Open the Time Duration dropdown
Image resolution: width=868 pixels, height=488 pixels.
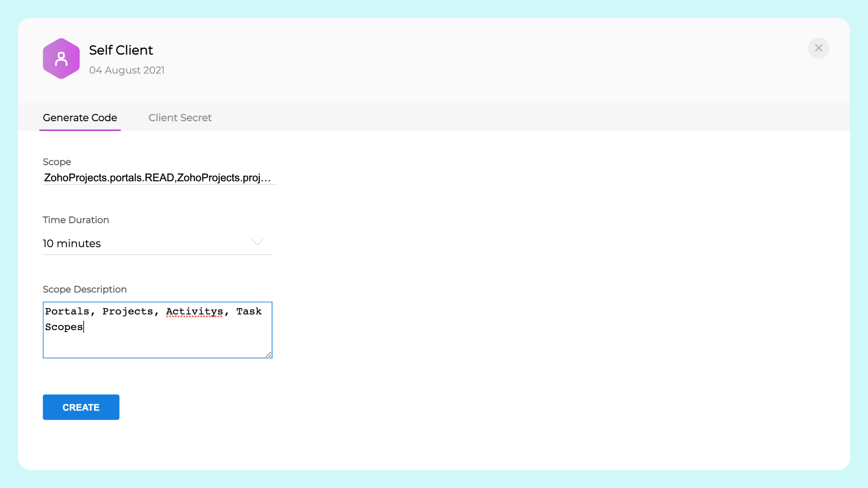(x=157, y=243)
